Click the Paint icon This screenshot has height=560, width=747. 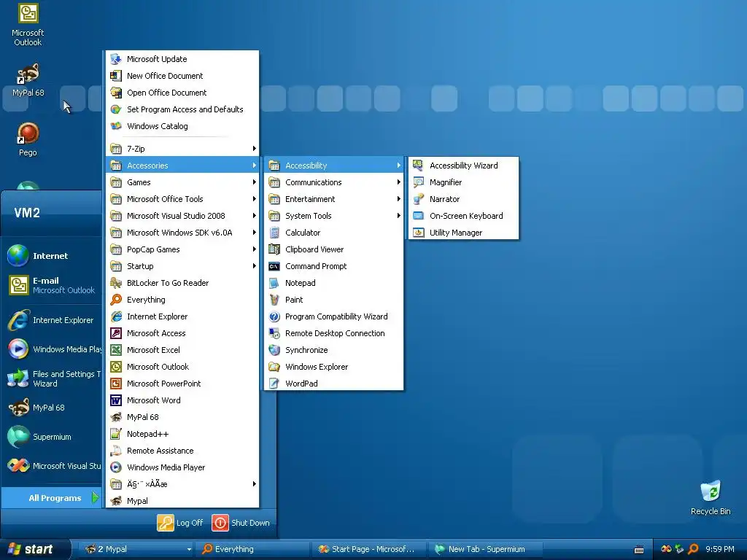click(x=274, y=300)
